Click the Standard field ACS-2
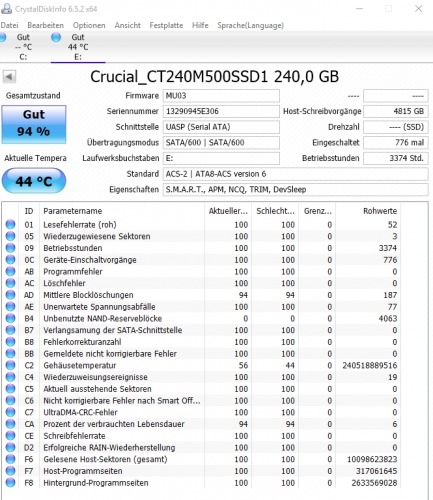This screenshot has height=500, width=433. [x=295, y=174]
